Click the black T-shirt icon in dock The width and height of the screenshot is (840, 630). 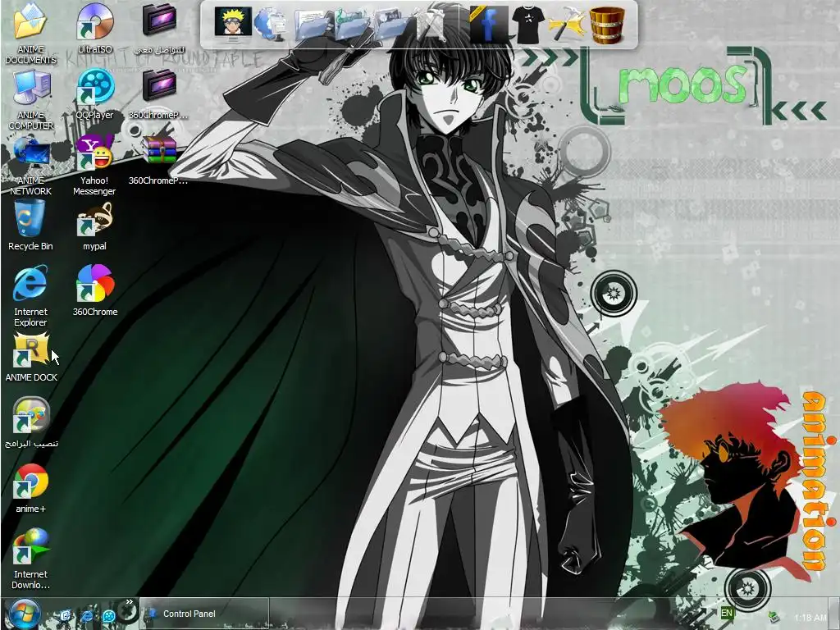527,25
